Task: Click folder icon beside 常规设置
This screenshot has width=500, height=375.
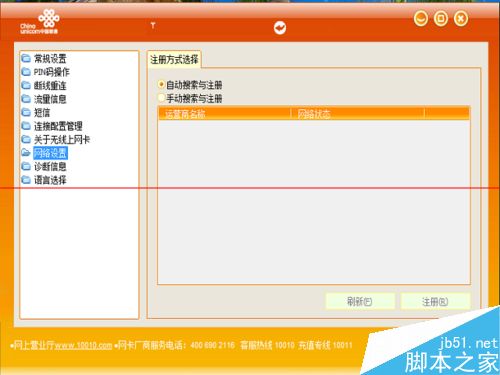Action: click(26, 59)
